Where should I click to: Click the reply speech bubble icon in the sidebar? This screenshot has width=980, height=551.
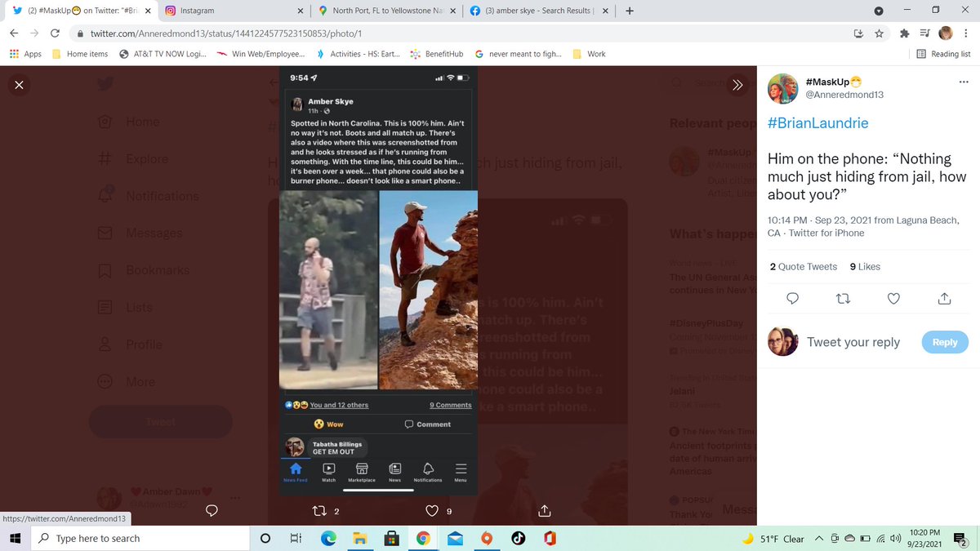coord(791,299)
